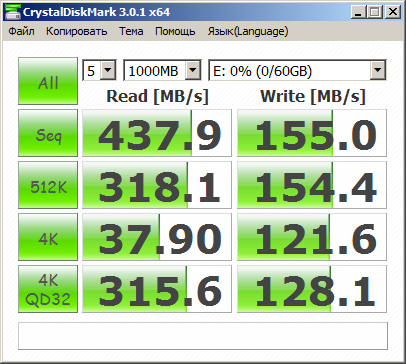This screenshot has width=406, height=364.
Task: Click the CrystalDiskMark title bar app icon
Action: pyautogui.click(x=13, y=12)
